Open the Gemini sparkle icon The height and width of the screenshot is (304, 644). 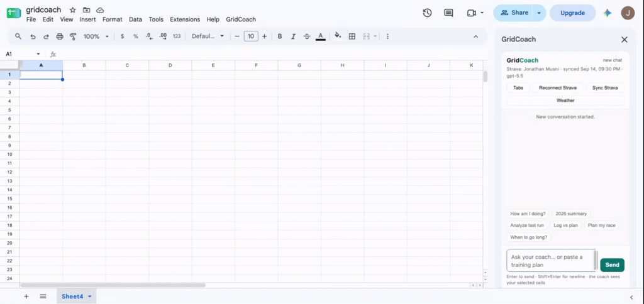(x=608, y=13)
